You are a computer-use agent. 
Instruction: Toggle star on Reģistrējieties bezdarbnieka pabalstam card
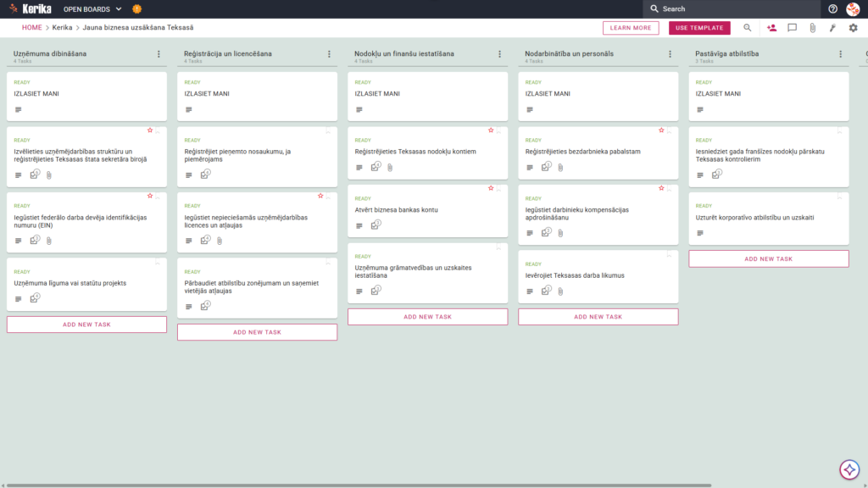661,130
